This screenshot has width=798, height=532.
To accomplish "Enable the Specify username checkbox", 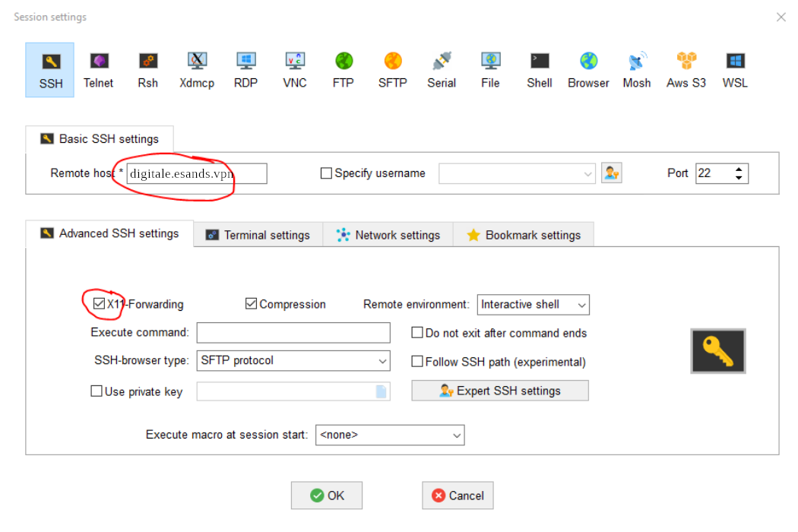I will (x=327, y=173).
